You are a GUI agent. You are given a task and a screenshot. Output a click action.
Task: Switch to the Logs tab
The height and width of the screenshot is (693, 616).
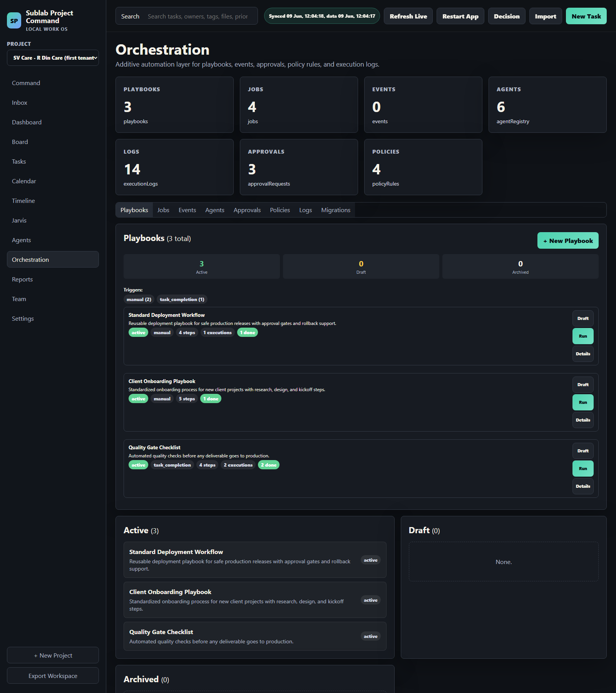pyautogui.click(x=306, y=210)
